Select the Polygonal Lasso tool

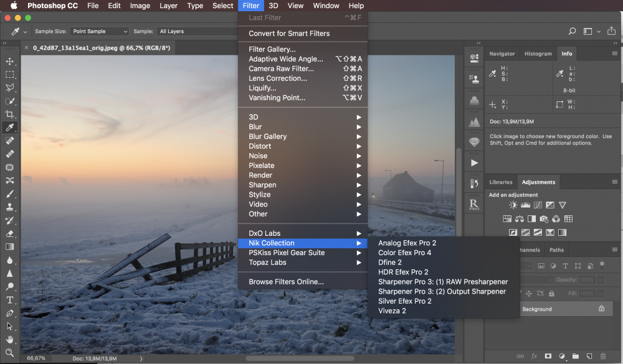[x=9, y=88]
